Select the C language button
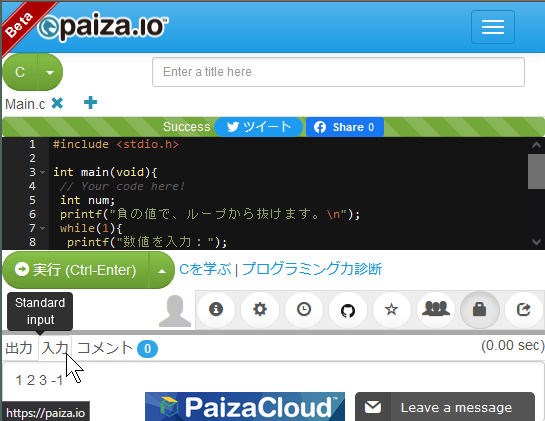This screenshot has width=545, height=421. [x=20, y=72]
